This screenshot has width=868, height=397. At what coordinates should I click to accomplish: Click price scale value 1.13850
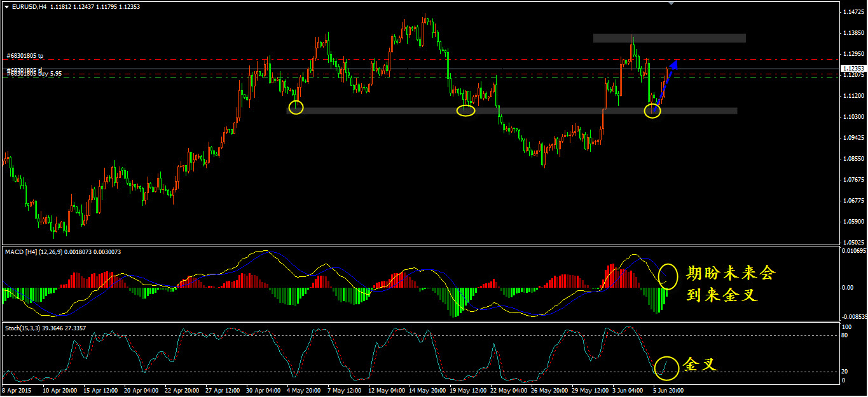point(853,32)
